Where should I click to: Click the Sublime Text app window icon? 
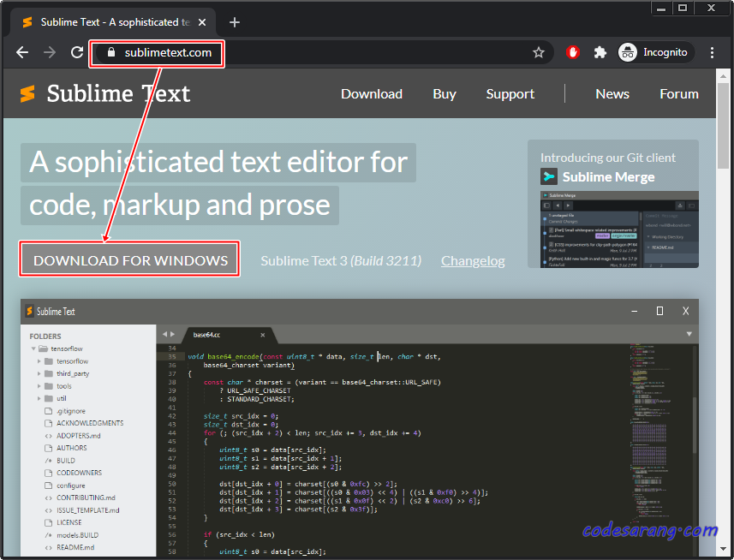coord(29,311)
